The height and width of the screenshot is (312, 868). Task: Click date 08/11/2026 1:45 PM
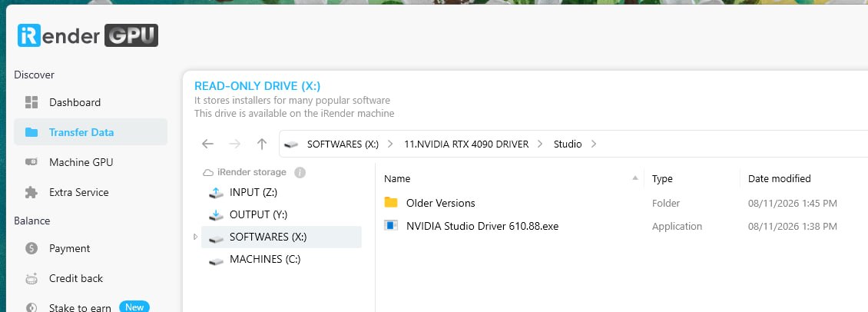click(x=792, y=204)
